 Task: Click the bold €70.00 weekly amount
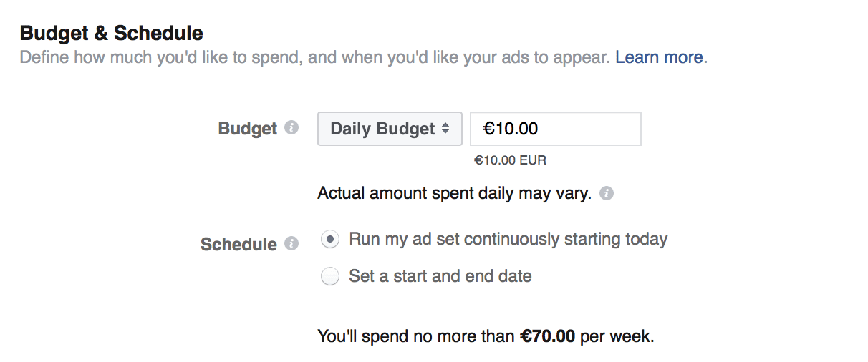click(x=546, y=336)
